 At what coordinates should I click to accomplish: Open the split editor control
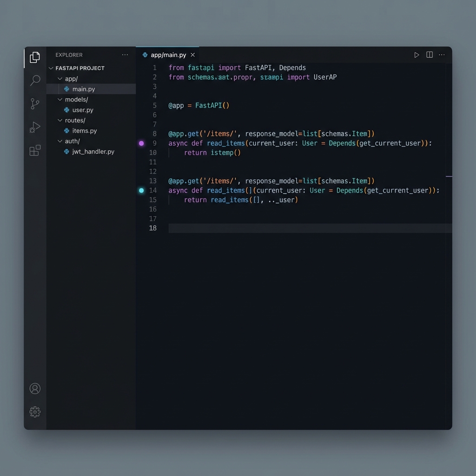[x=429, y=54]
